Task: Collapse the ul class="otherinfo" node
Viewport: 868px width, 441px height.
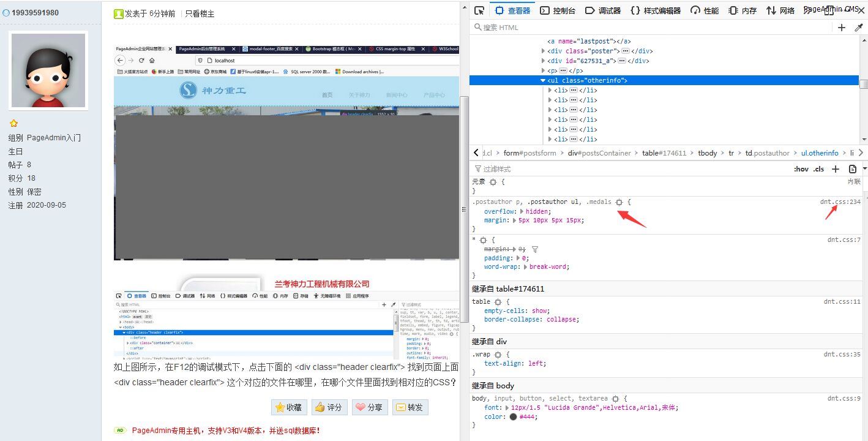Action: (x=543, y=80)
